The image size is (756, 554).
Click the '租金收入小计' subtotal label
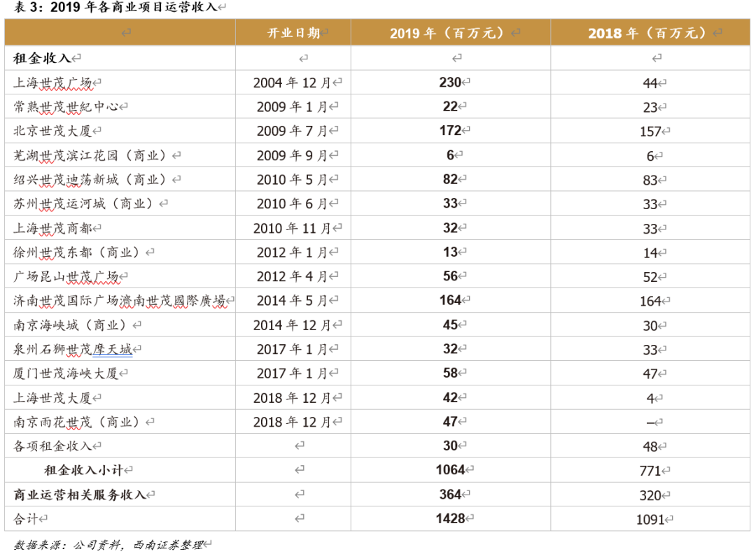click(85, 470)
